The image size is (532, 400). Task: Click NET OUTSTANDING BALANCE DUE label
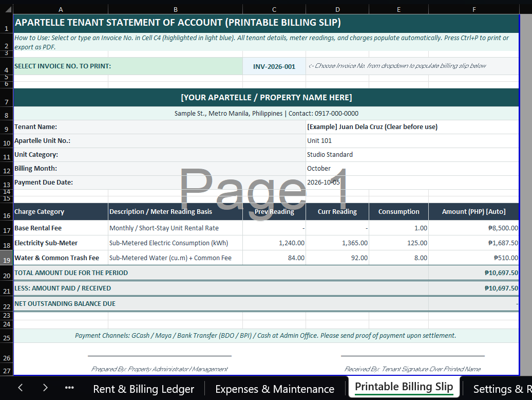pos(65,303)
